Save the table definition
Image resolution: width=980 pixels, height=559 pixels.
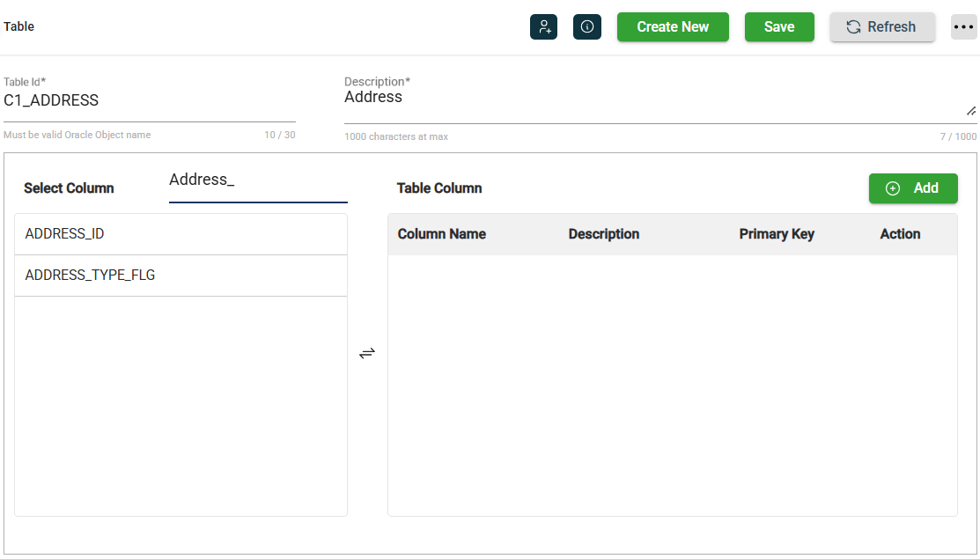point(779,27)
